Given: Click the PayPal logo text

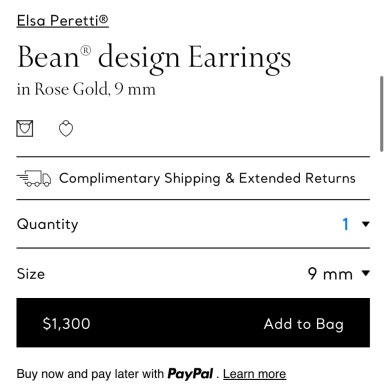Looking at the screenshot, I should coord(190,374).
